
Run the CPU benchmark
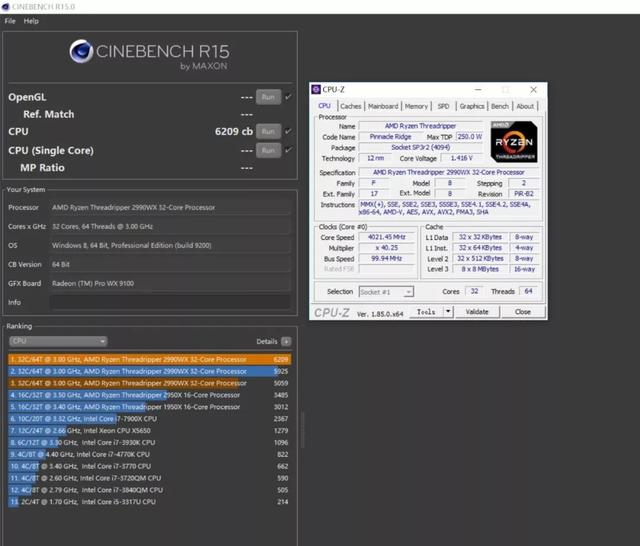[268, 131]
